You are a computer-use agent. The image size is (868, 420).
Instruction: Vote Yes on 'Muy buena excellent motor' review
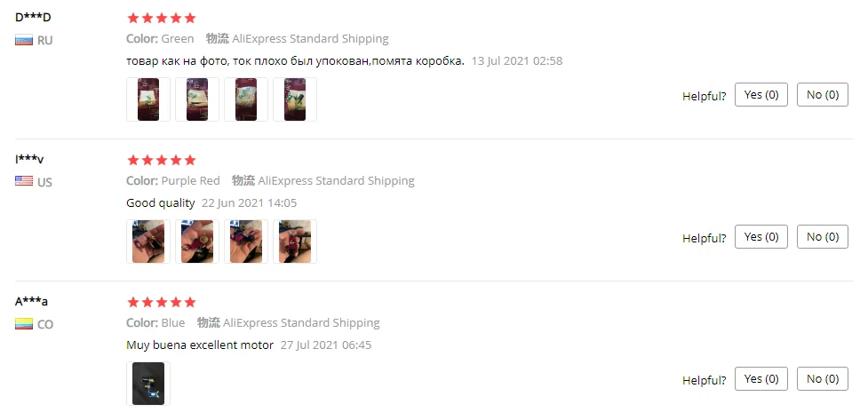point(761,379)
